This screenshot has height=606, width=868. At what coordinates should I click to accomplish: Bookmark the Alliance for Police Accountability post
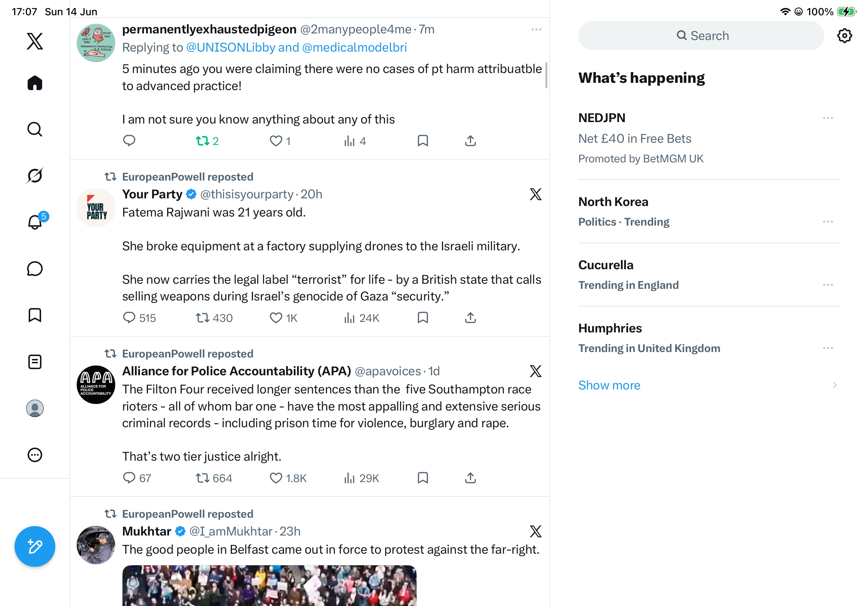(x=423, y=478)
